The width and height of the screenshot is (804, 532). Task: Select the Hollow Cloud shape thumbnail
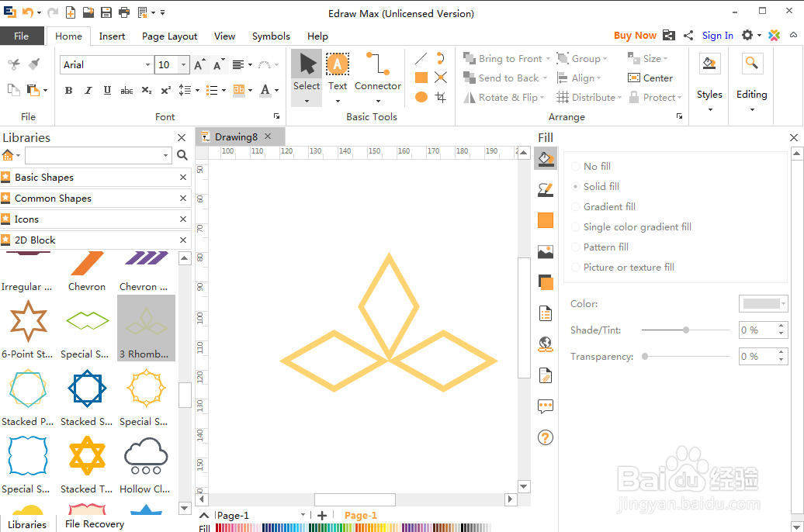coord(145,465)
